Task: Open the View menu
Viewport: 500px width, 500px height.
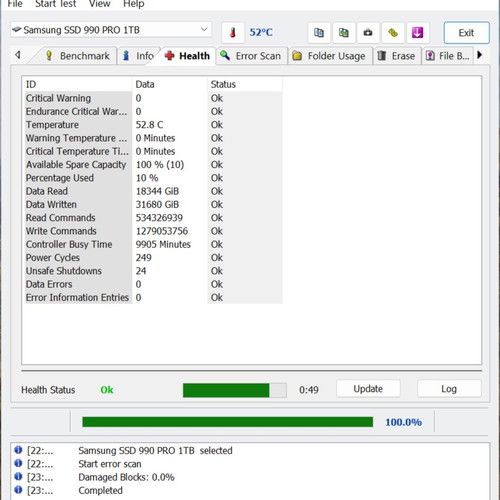Action: pos(99,4)
